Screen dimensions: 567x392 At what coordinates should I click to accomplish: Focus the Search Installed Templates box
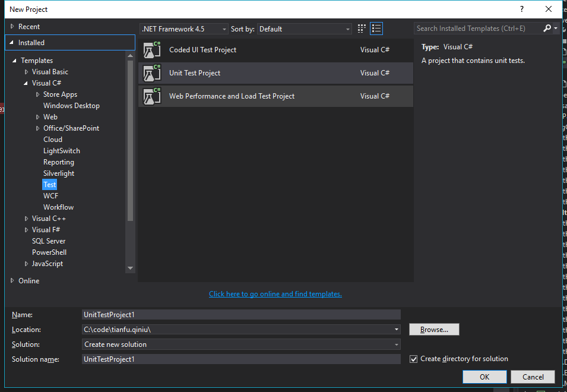pos(478,28)
